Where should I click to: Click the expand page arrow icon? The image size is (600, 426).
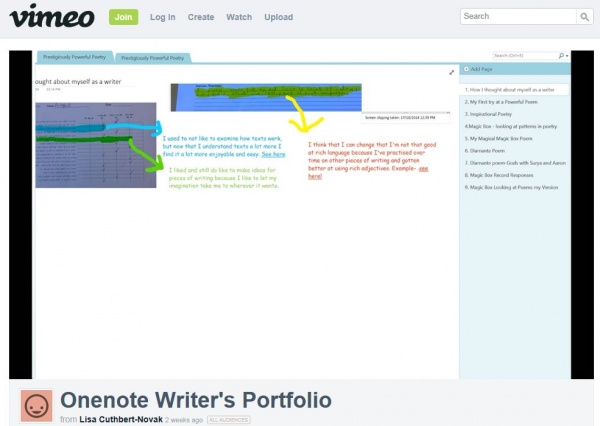coord(452,72)
